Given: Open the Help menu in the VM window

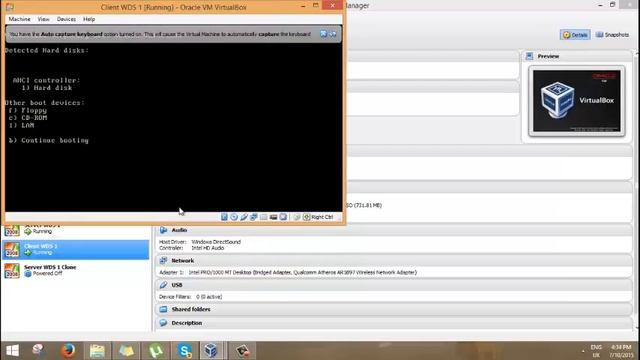Looking at the screenshot, I should click(x=89, y=19).
